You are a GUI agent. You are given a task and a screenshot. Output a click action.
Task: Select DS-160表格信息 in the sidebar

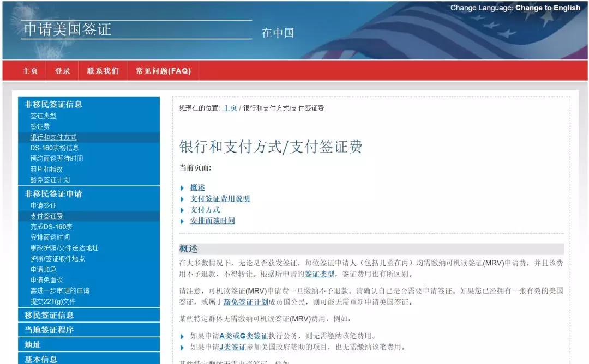pyautogui.click(x=55, y=148)
